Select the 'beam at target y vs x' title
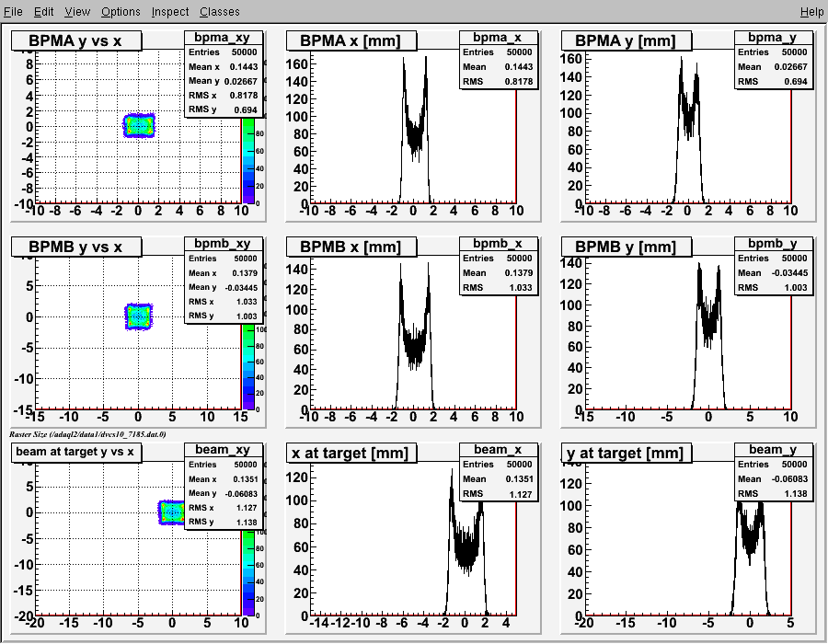 click(76, 453)
